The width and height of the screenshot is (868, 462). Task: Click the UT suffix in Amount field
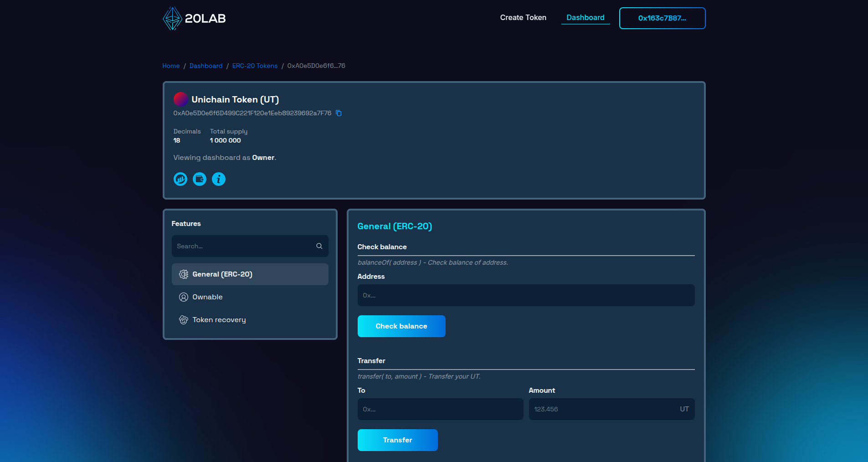(684, 409)
